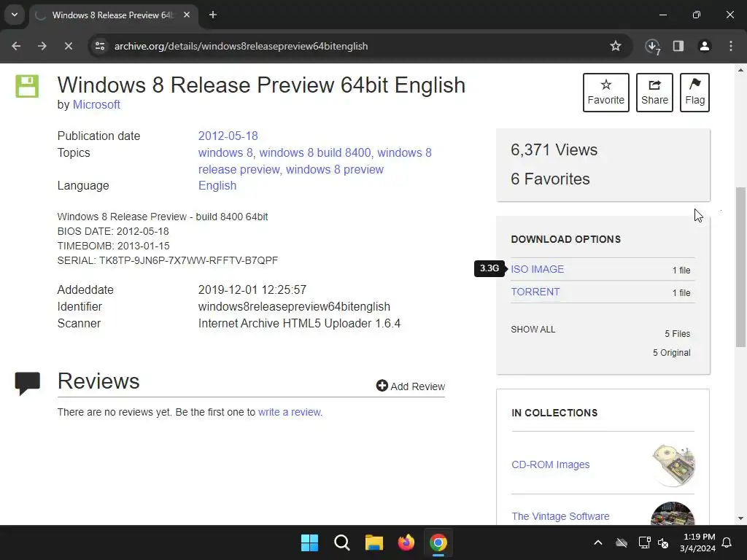
Task: Close the Windows 8 Release Preview tab
Action: click(187, 15)
